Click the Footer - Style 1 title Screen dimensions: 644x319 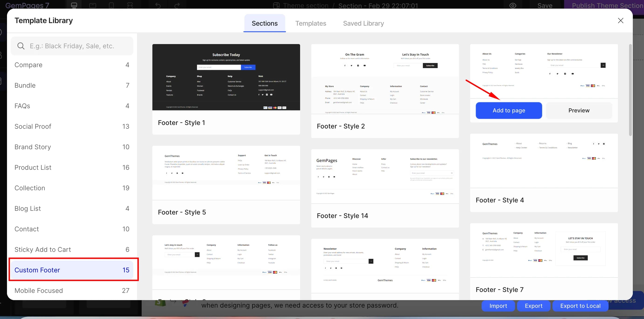pyautogui.click(x=182, y=123)
